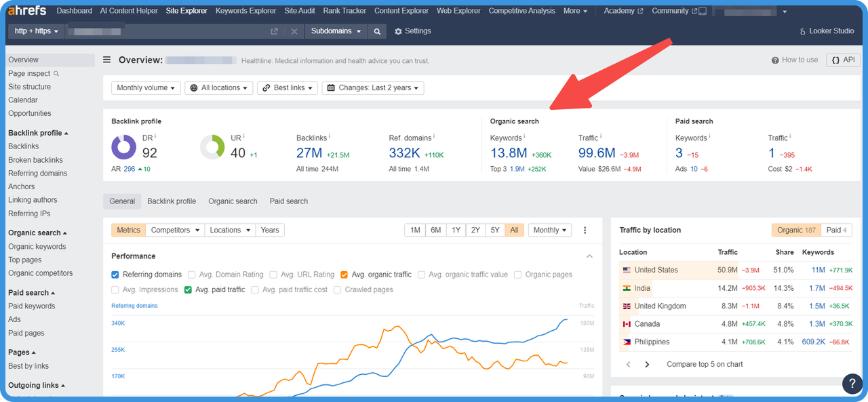Open Keywords Explorer in top menu
Screen dimensions: 868x402
pos(245,11)
